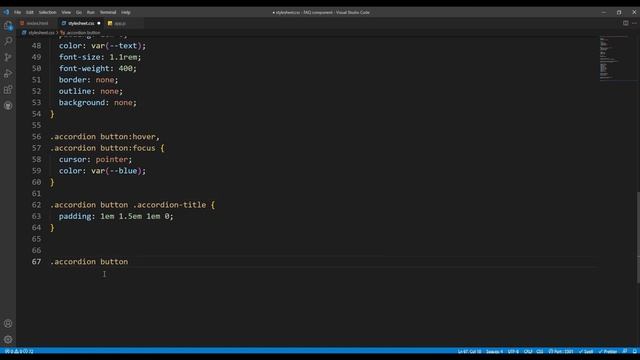Open Run and Debug view
Screen dimensions: 640x360
coord(8,73)
